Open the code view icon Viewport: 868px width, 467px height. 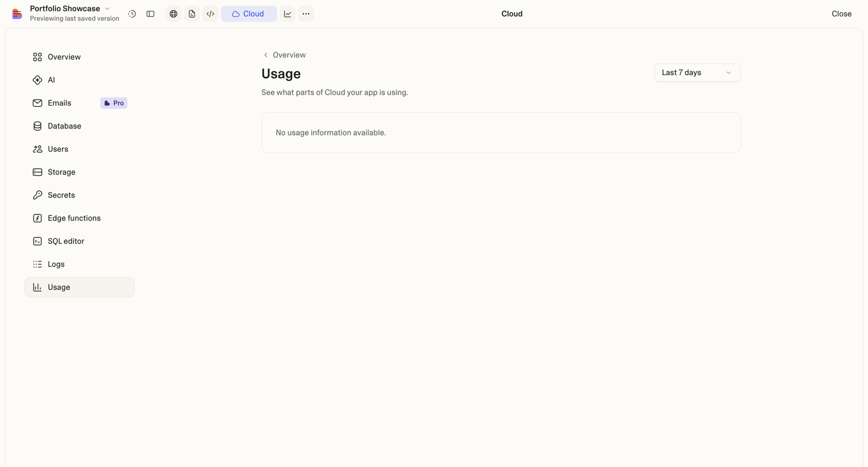[x=210, y=14]
